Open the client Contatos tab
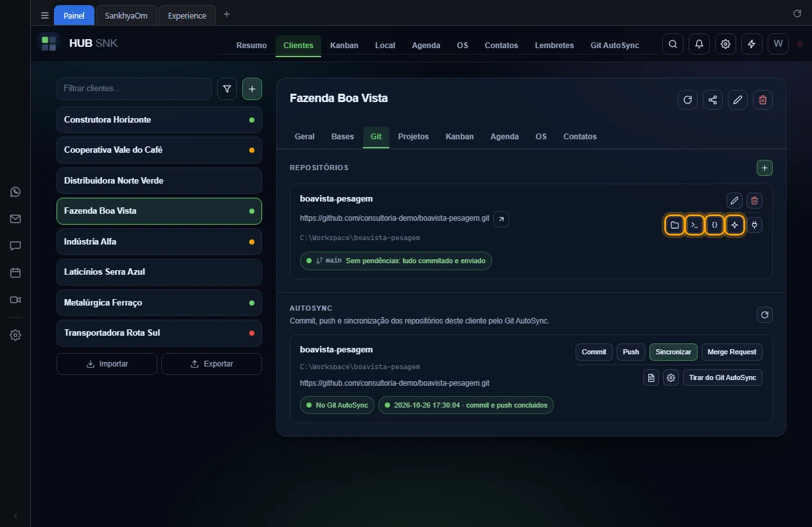This screenshot has height=527, width=812. pos(580,137)
